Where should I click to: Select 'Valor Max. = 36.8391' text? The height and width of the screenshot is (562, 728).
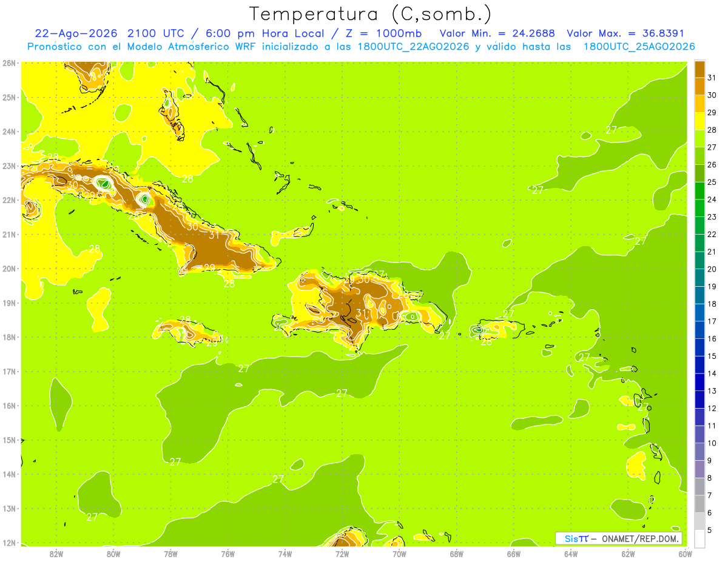tap(625, 33)
